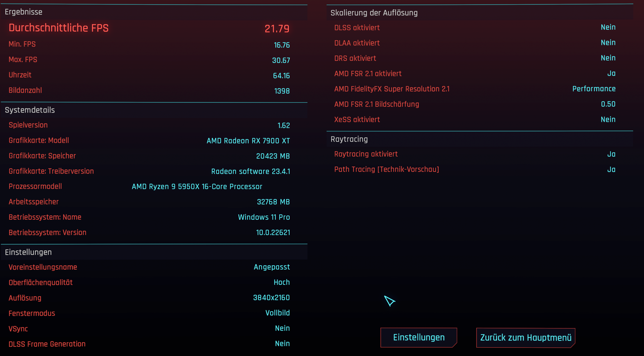This screenshot has width=644, height=356.
Task: Select the Raytracing section header
Action: coord(349,139)
